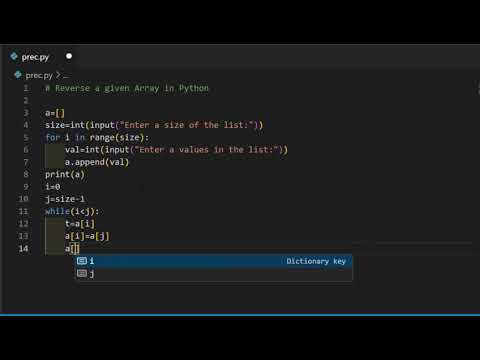Open the breadcrumb ellipsis after prec.py
This screenshot has height=360, width=480.
click(x=66, y=76)
